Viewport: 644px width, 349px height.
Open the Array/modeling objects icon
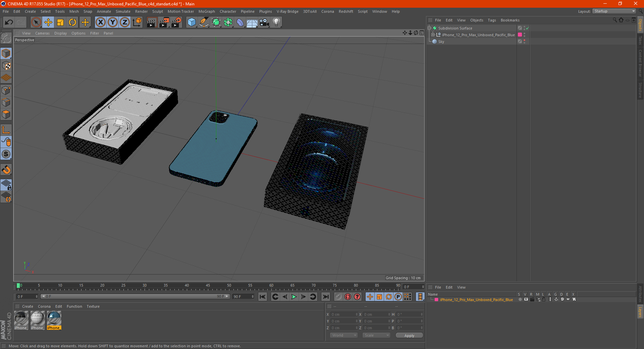[x=228, y=22]
